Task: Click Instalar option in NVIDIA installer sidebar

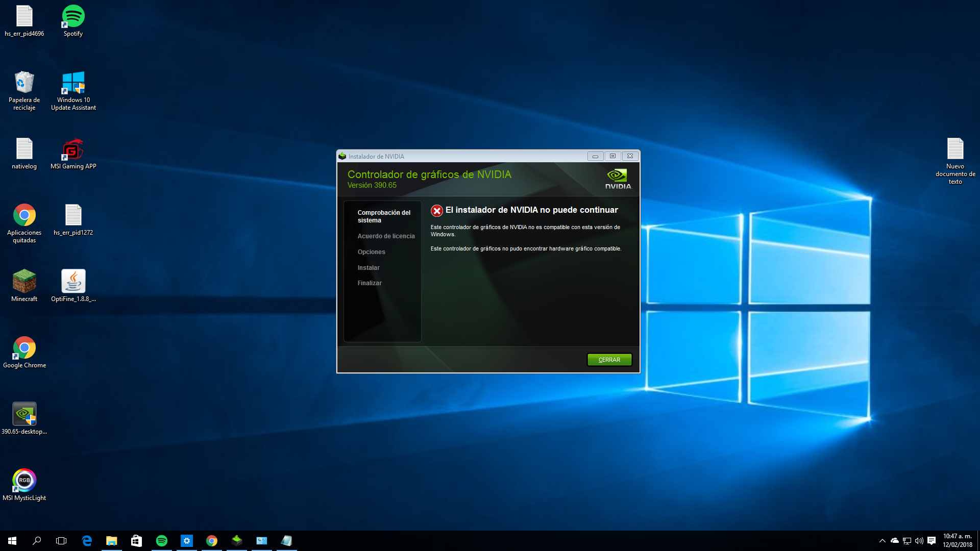Action: pos(368,267)
